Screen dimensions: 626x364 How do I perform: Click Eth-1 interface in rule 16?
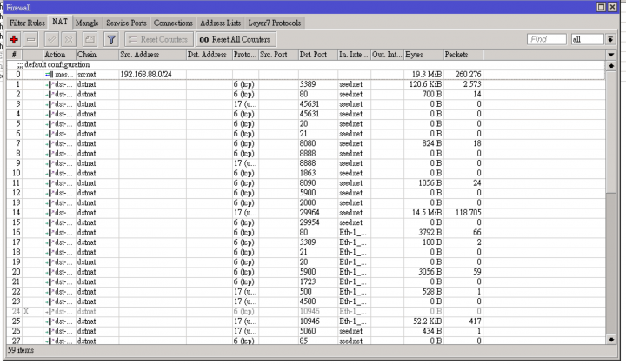pos(353,233)
